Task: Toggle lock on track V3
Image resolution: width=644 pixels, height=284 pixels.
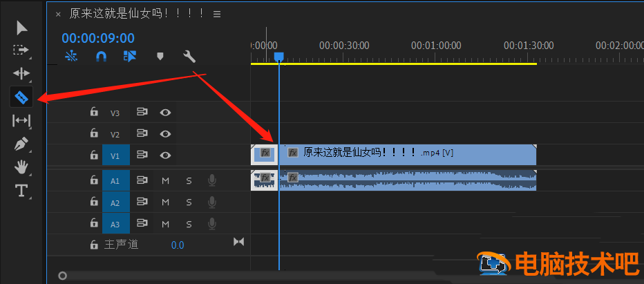Action: point(95,112)
